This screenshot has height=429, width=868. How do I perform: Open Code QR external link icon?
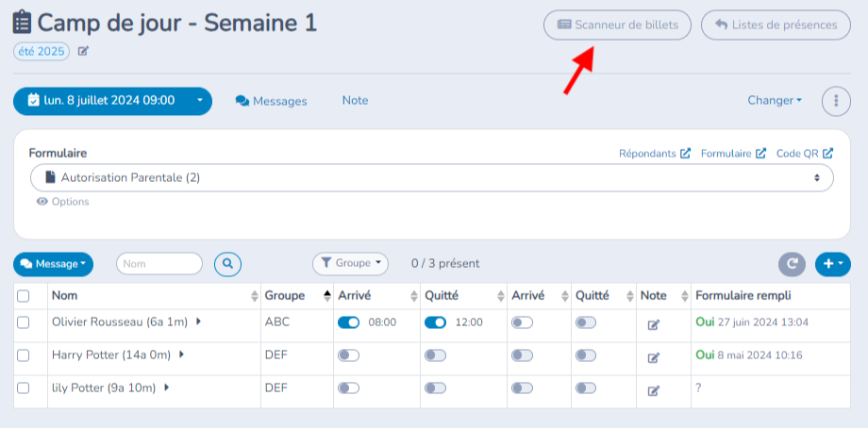(827, 154)
